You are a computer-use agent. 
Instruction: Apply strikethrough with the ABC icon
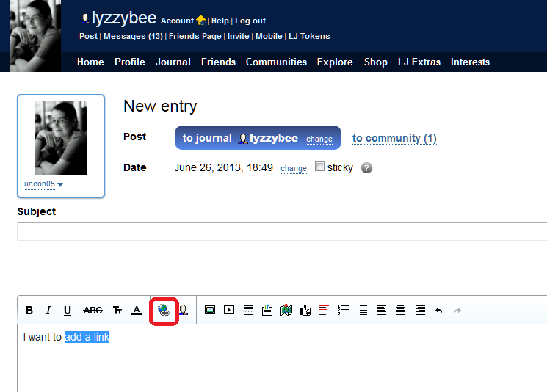93,311
